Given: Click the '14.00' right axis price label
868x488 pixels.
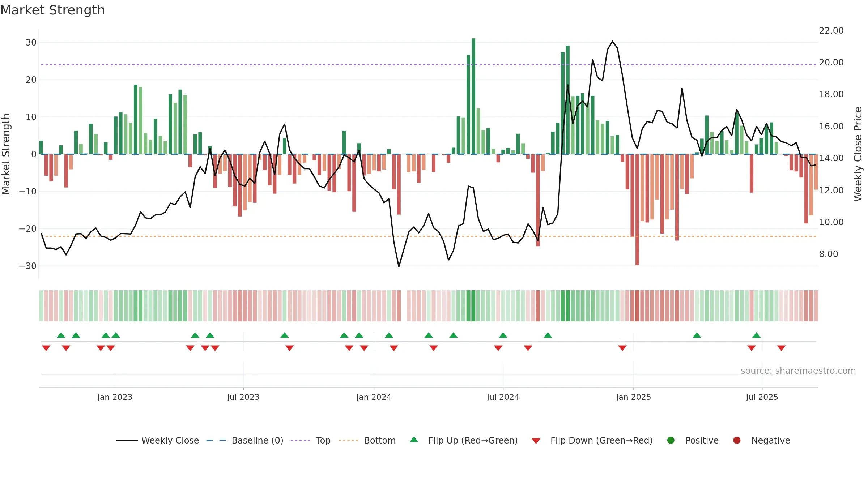Looking at the screenshot, I should click(x=831, y=158).
